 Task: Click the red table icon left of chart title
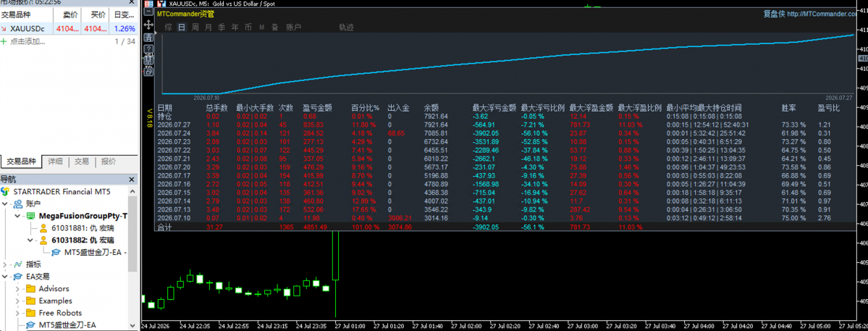coord(149,4)
